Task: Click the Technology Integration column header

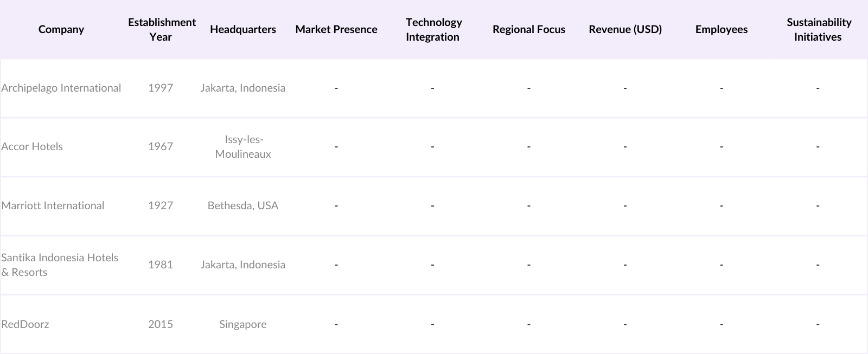Action: [433, 29]
